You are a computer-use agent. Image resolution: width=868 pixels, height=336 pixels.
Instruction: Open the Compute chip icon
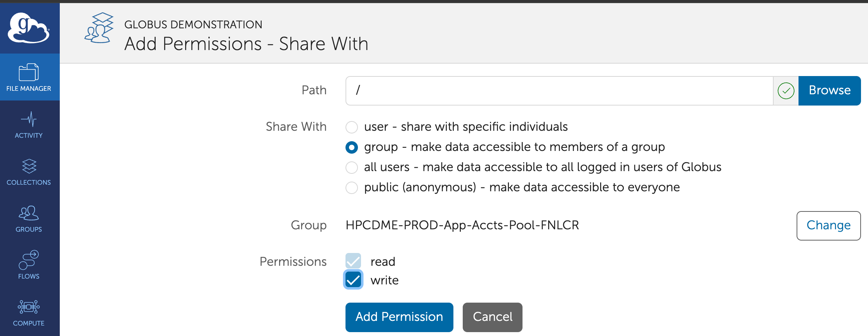29,307
